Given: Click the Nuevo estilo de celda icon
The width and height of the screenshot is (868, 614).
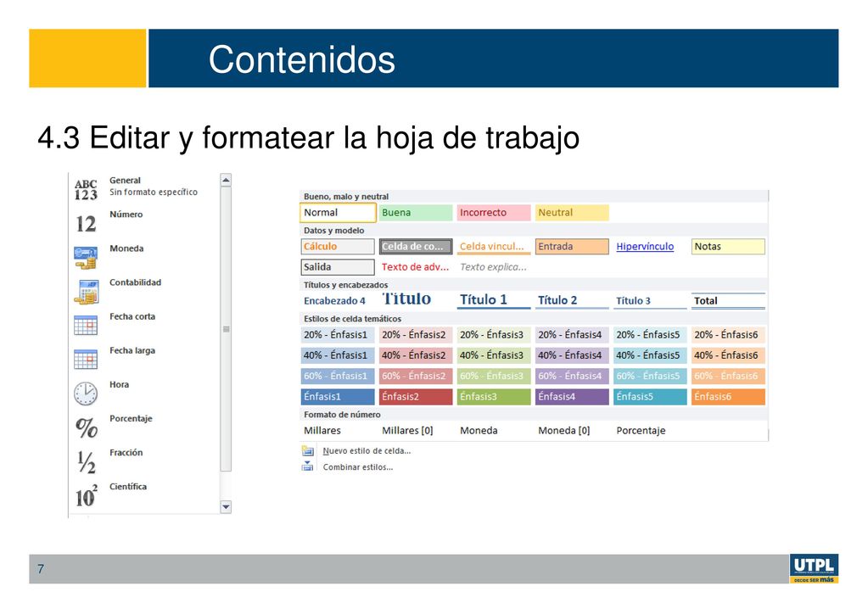Looking at the screenshot, I should pos(308,451).
